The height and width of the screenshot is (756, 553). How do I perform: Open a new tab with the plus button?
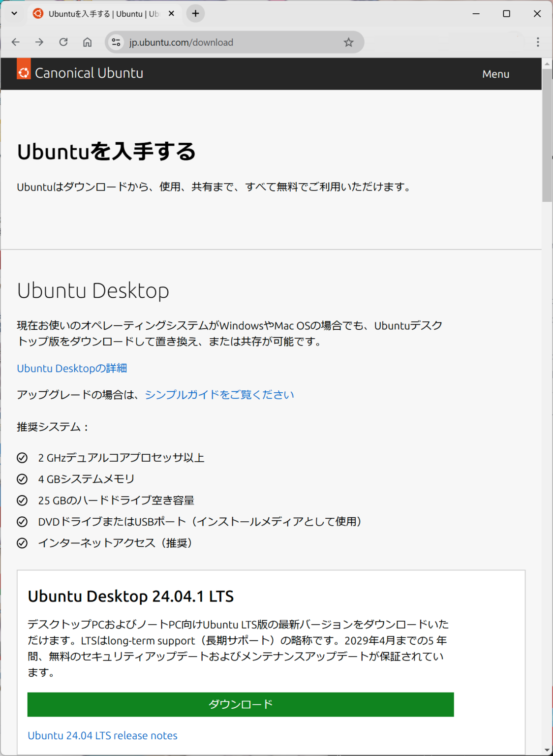(195, 14)
